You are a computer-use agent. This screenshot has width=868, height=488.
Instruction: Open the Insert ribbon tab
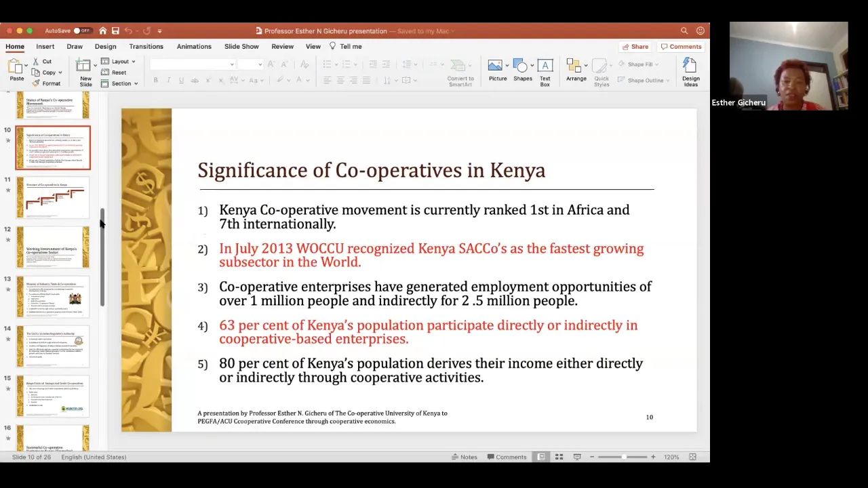(45, 47)
